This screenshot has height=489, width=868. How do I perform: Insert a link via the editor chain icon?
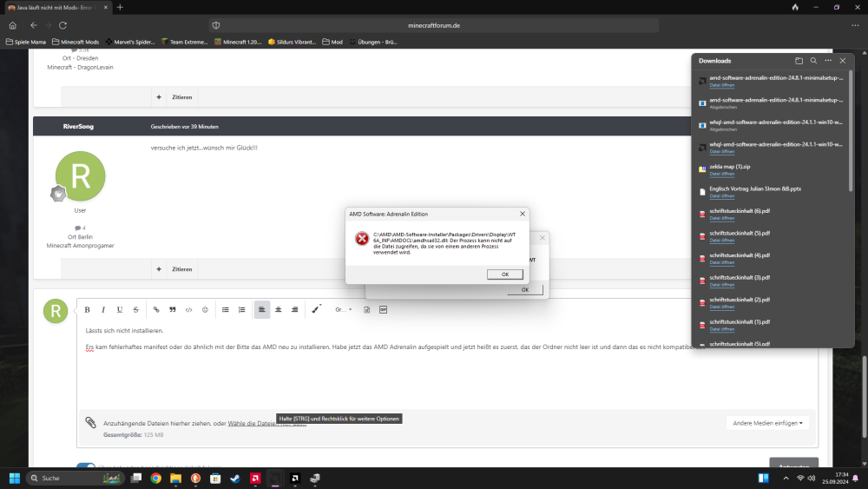coord(156,309)
